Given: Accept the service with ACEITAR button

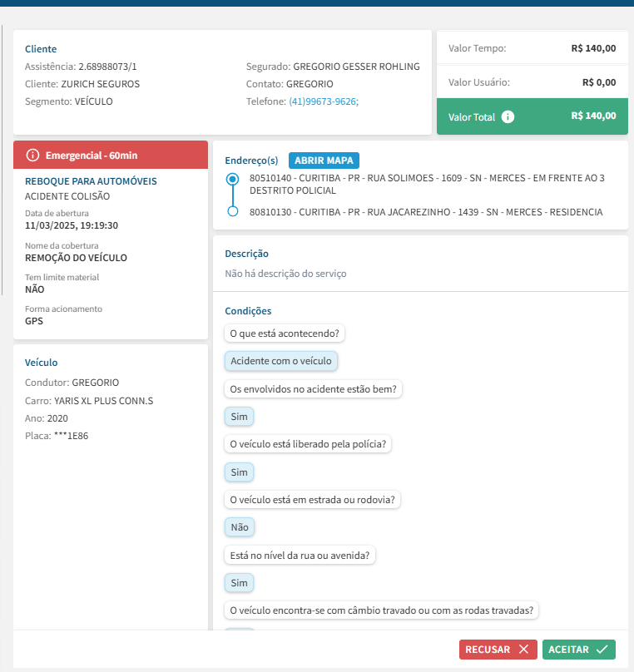Looking at the screenshot, I should tap(579, 650).
